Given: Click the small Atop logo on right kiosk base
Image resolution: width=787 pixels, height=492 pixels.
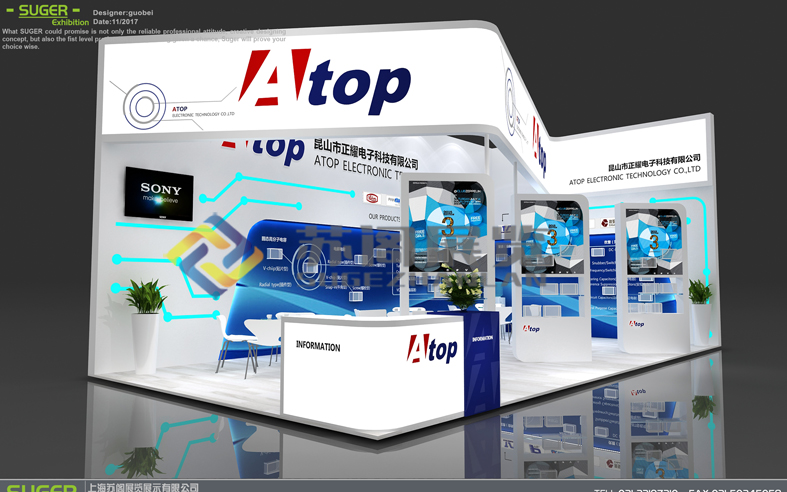Looking at the screenshot, I should point(637,324).
